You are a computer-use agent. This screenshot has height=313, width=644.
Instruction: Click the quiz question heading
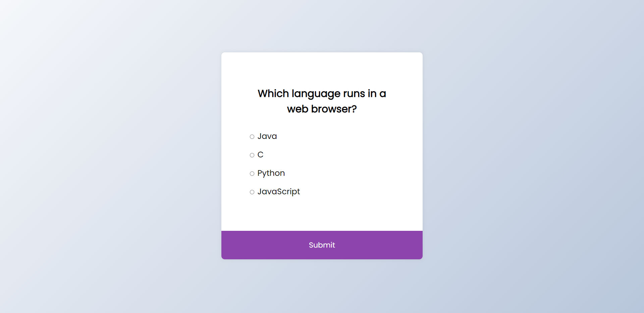coord(322,101)
